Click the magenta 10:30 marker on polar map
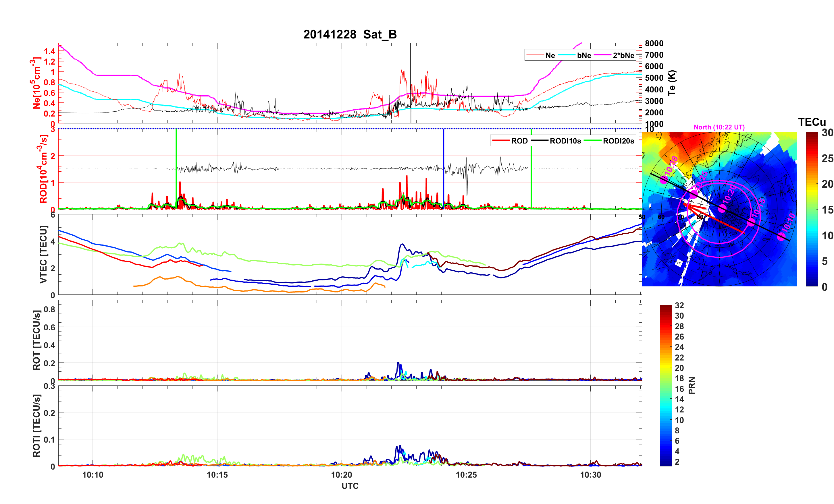834x504 pixels. point(664,180)
